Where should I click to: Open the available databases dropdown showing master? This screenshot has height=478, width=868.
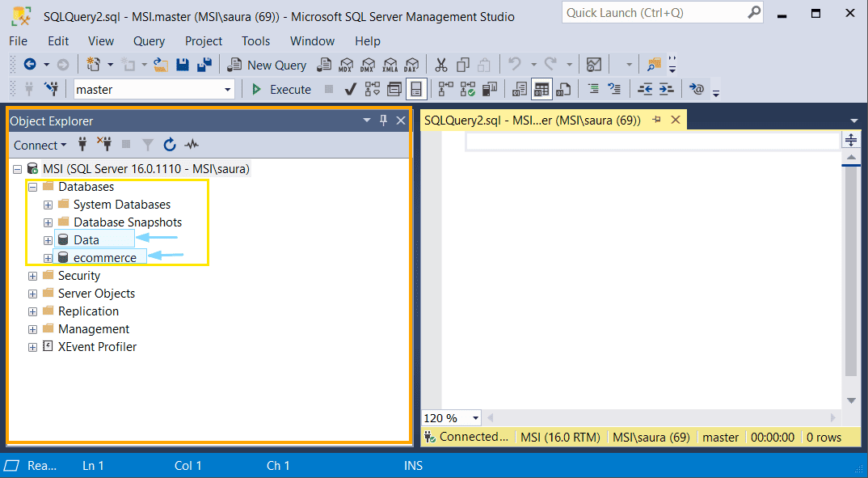[x=229, y=88]
